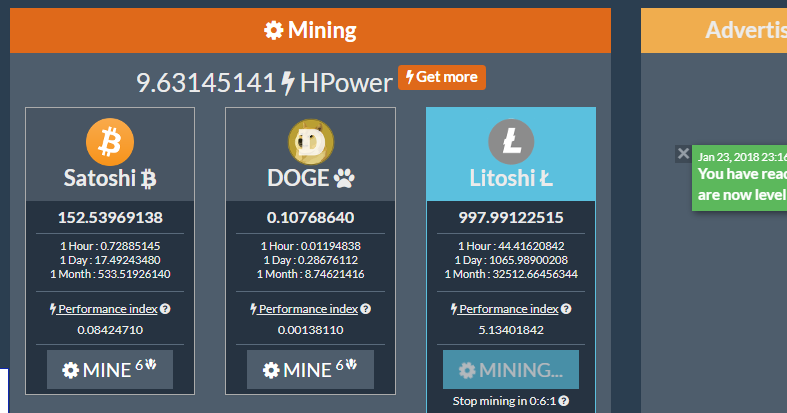This screenshot has height=413, width=787.
Task: Start mining DOGE with MINE button
Action: (x=310, y=369)
